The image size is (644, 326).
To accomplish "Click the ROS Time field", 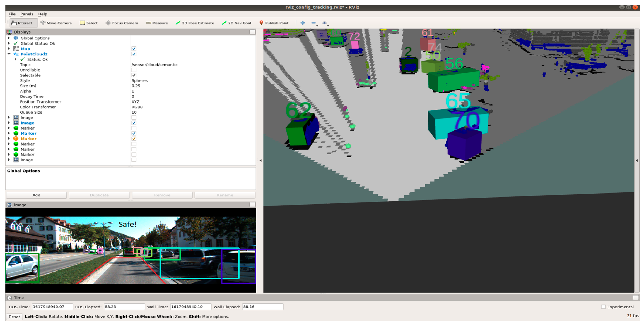I will (x=52, y=306).
